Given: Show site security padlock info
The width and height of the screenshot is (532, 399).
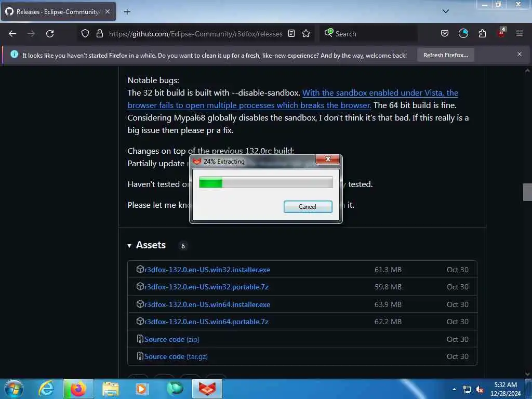Looking at the screenshot, I should click(99, 34).
